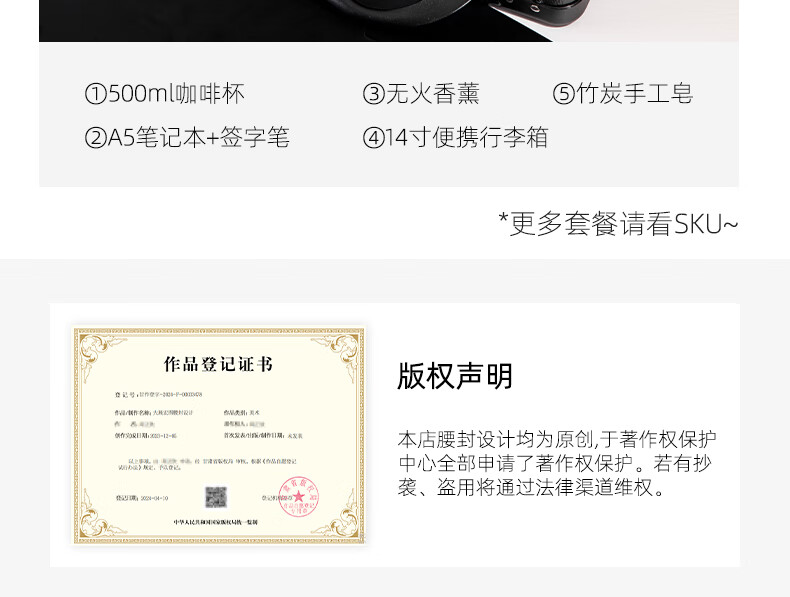Click the copyright paragraph starting 本店腰封设计
The image size is (790, 597).
(557, 463)
